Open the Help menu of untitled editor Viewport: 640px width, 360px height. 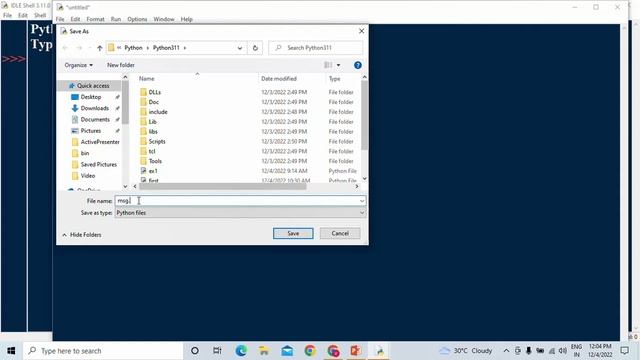186,19
